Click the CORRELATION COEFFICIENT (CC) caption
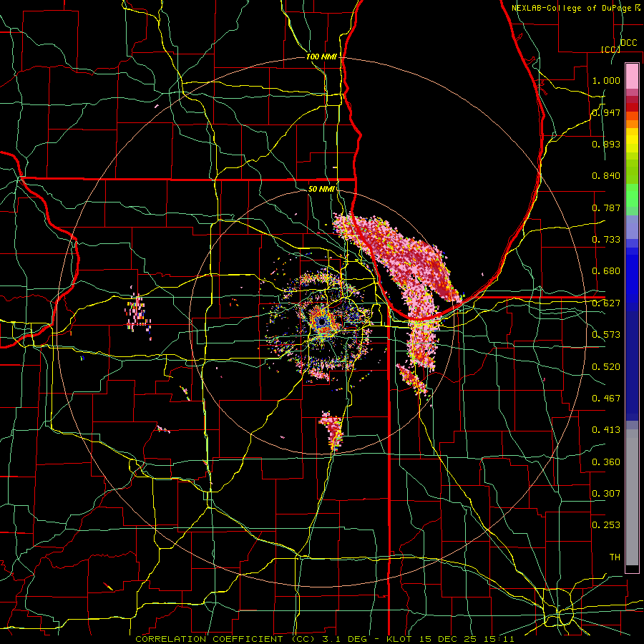This screenshot has height=644, width=644. click(x=225, y=639)
